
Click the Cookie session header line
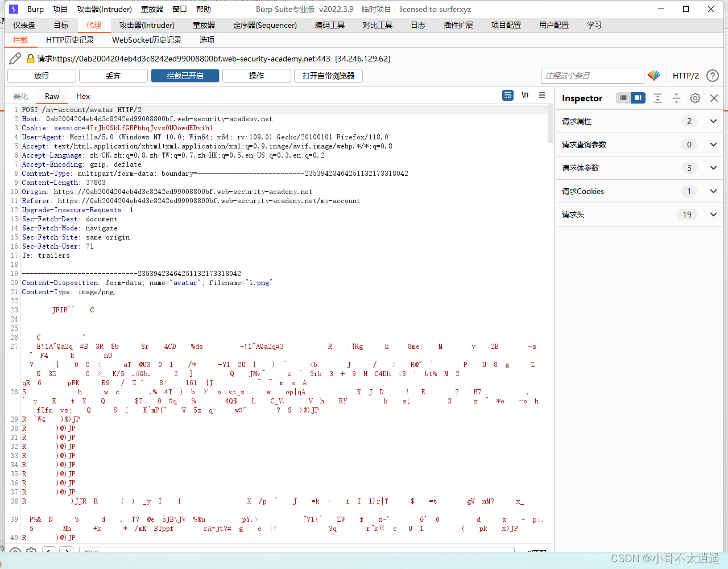coord(117,128)
